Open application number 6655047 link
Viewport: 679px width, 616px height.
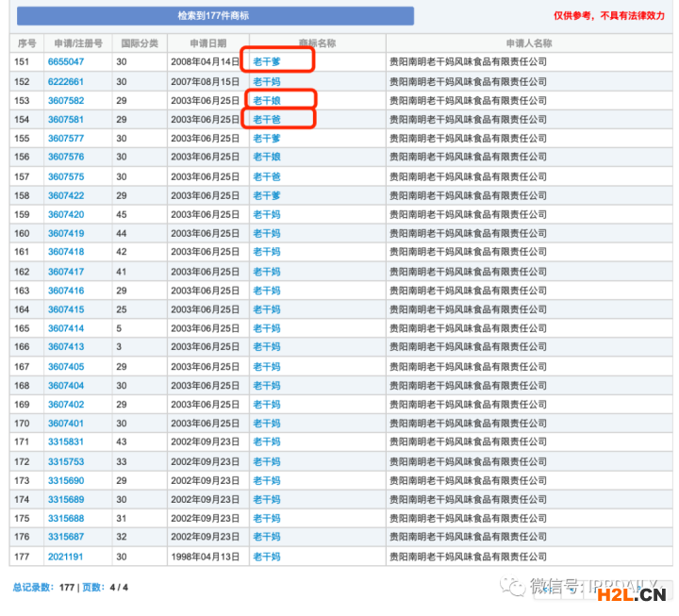coord(66,62)
